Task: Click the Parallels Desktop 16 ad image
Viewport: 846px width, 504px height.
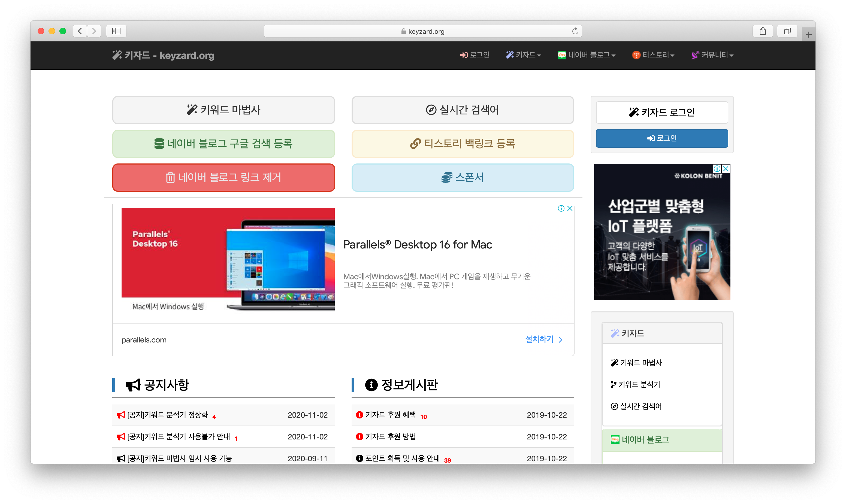Action: point(228,260)
